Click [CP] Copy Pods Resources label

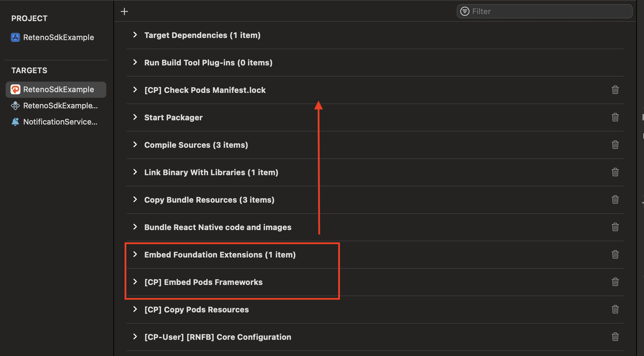click(x=197, y=310)
